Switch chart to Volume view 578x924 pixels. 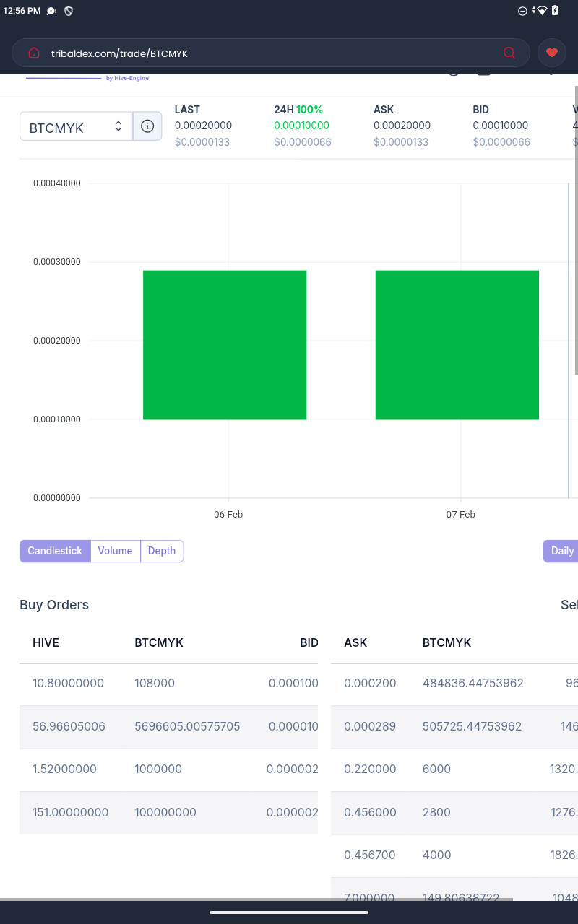point(115,551)
